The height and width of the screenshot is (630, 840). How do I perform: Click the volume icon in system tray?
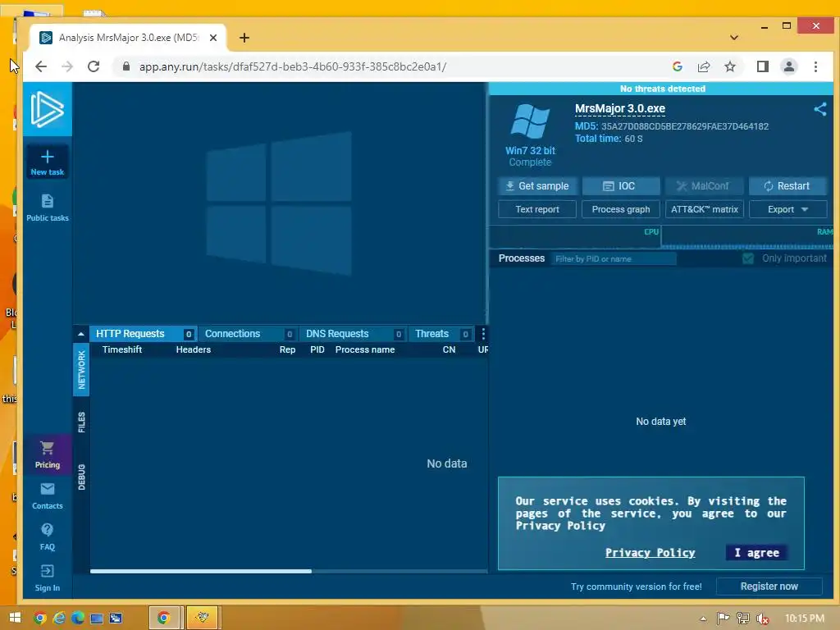pyautogui.click(x=762, y=619)
